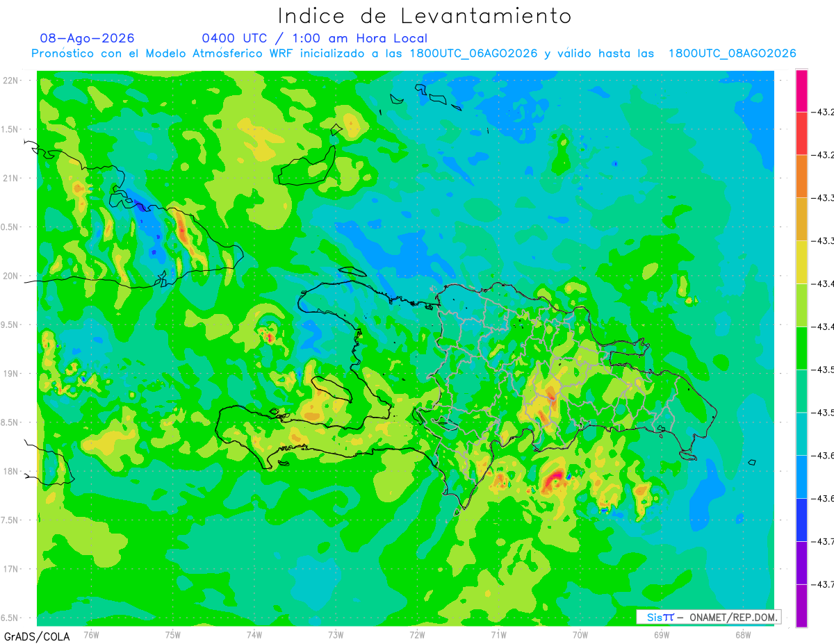The image size is (834, 644).
Task: Click the '22N' latitude label
Action: point(10,81)
